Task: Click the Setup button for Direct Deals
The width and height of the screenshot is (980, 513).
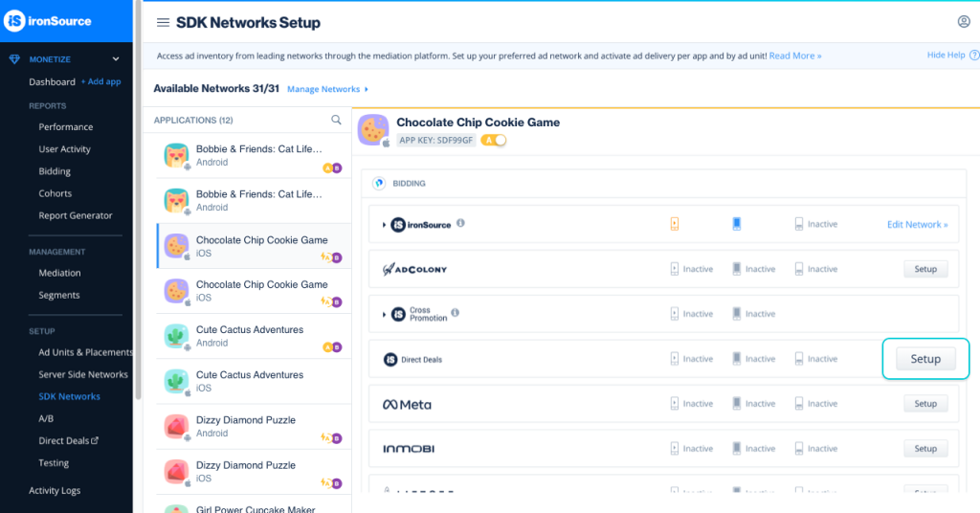Action: (924, 359)
